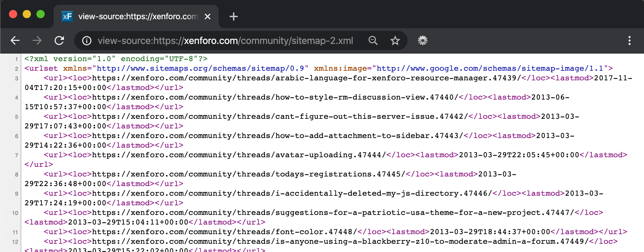The height and width of the screenshot is (252, 644).
Task: Open site information icon in address bar
Action: 87,41
